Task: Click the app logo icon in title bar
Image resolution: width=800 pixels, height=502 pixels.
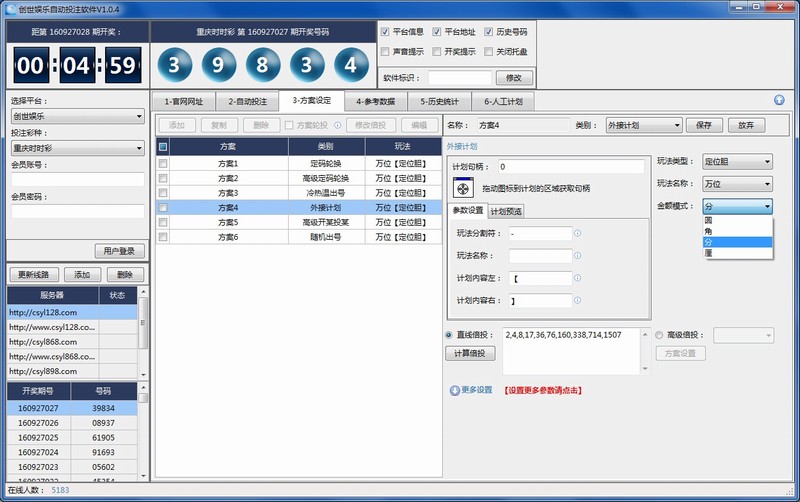Action: click(x=9, y=7)
